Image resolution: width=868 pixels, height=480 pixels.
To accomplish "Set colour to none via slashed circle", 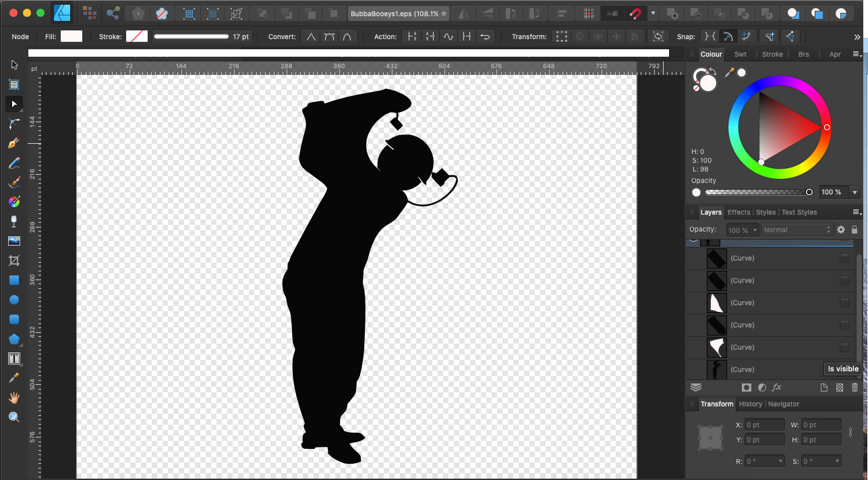I will click(696, 88).
